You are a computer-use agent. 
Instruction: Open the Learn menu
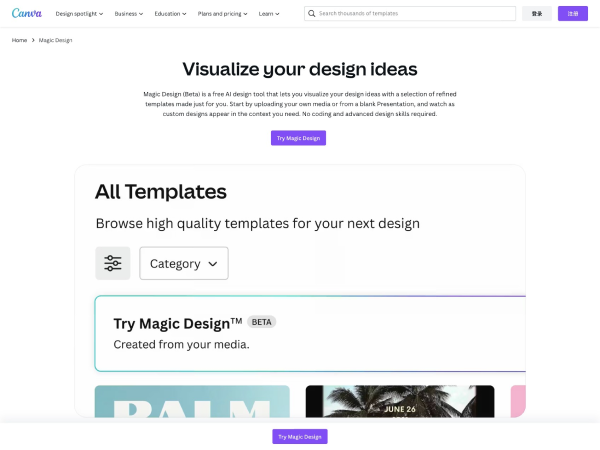click(269, 14)
